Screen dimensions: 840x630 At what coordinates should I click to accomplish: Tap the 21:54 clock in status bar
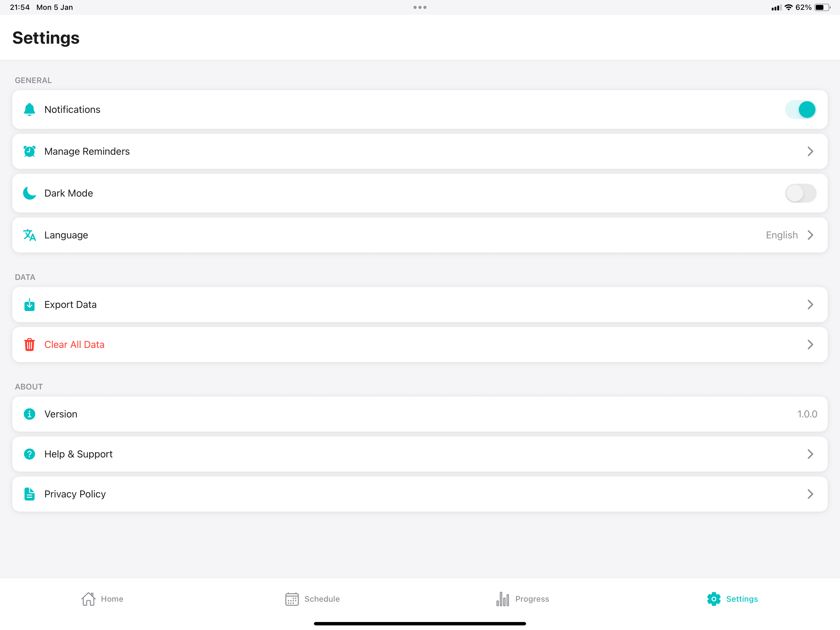tap(20, 7)
